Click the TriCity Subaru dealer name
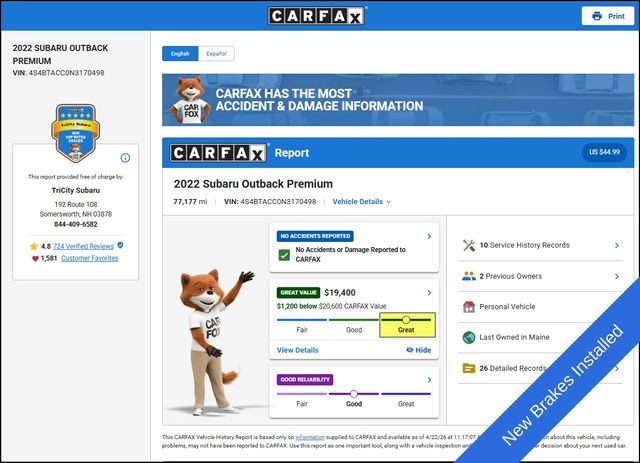Screen dimensions: 640x463 pyautogui.click(x=76, y=190)
